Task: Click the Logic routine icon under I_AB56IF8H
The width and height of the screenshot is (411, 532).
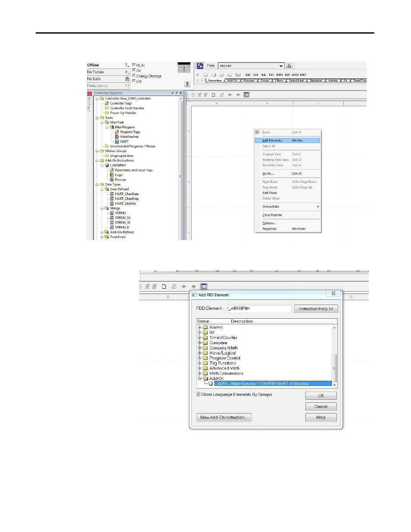Action: (x=112, y=175)
